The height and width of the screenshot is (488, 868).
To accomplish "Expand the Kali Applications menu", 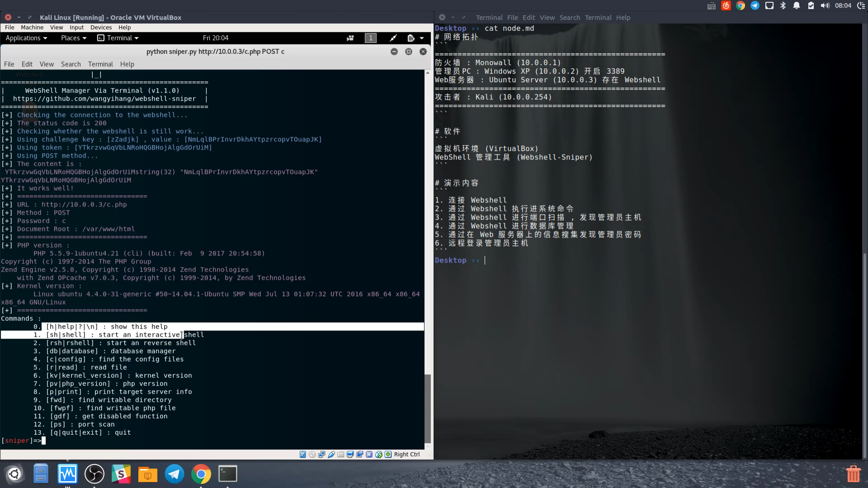I will click(26, 38).
